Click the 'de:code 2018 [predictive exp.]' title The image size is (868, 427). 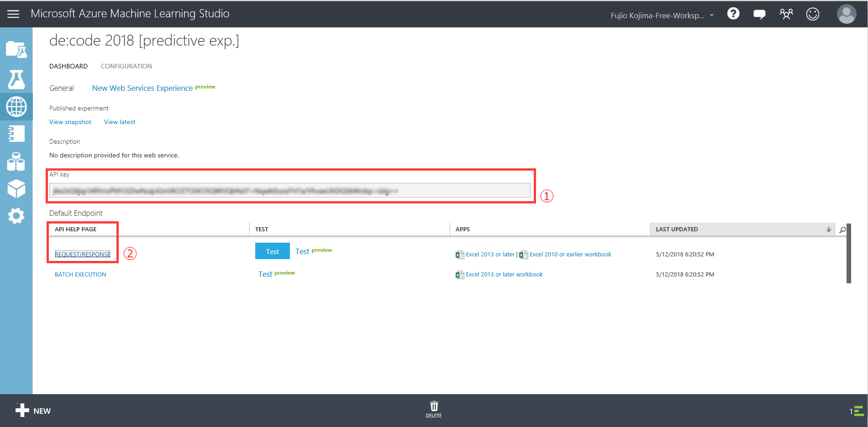[144, 41]
